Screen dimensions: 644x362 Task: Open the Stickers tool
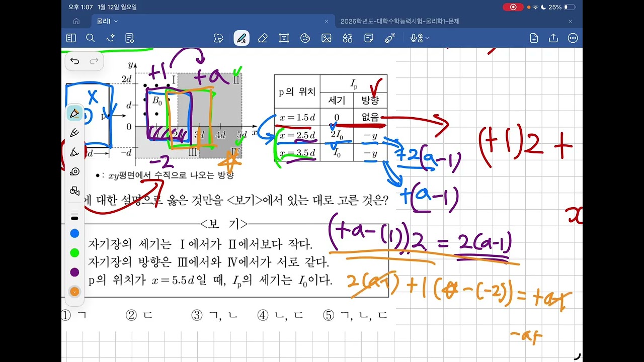tap(305, 38)
